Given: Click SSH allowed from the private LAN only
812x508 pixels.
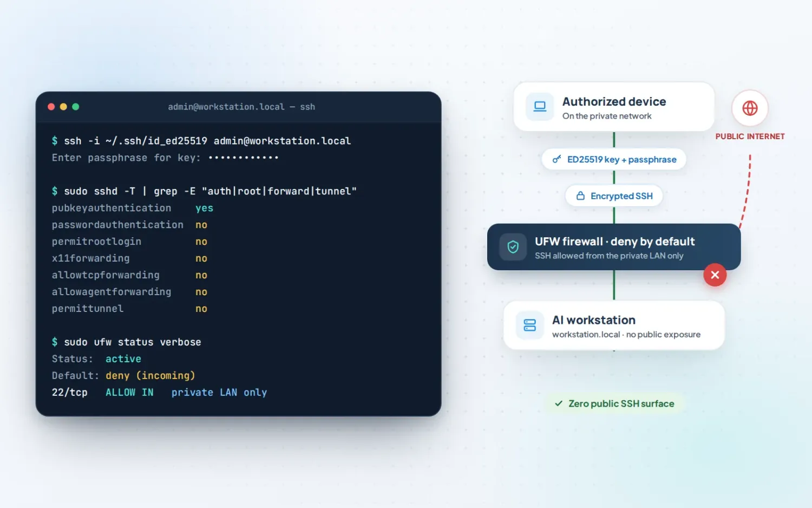Looking at the screenshot, I should (x=609, y=256).
